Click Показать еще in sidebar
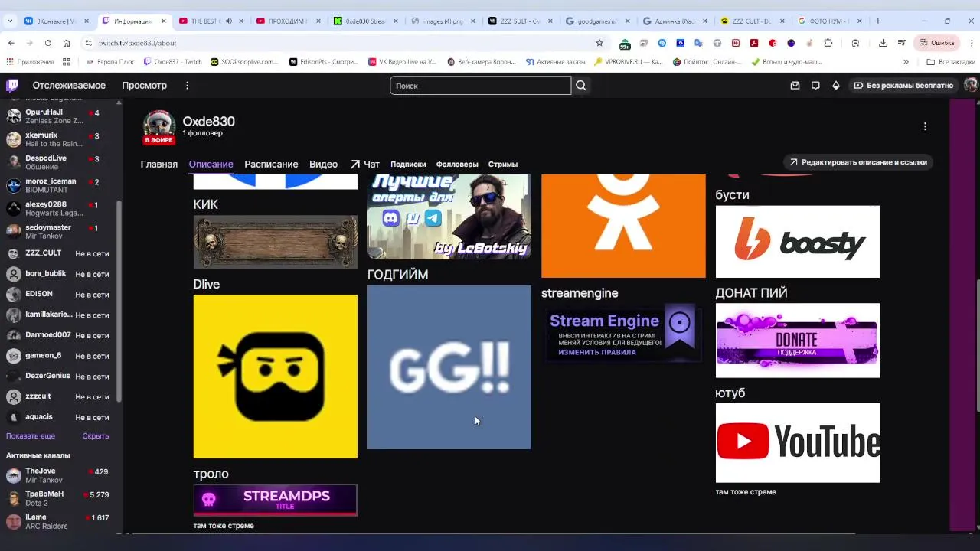 point(31,435)
